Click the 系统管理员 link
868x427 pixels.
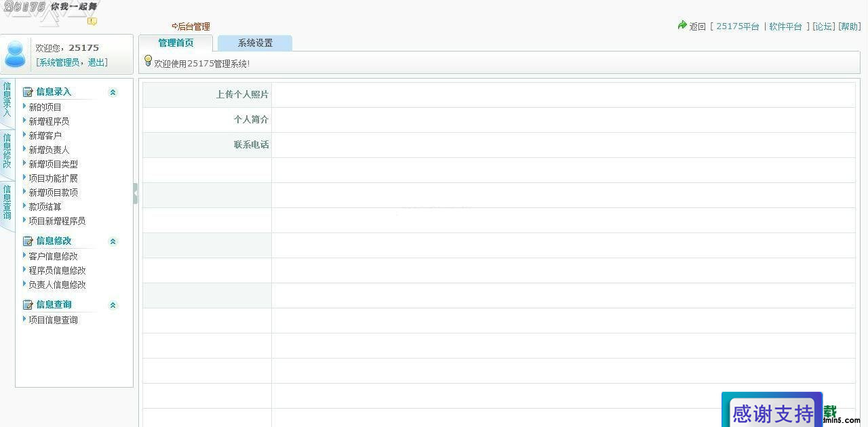59,62
